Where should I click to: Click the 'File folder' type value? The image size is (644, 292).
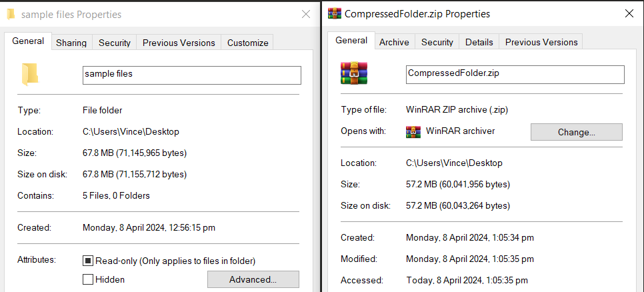tap(102, 111)
